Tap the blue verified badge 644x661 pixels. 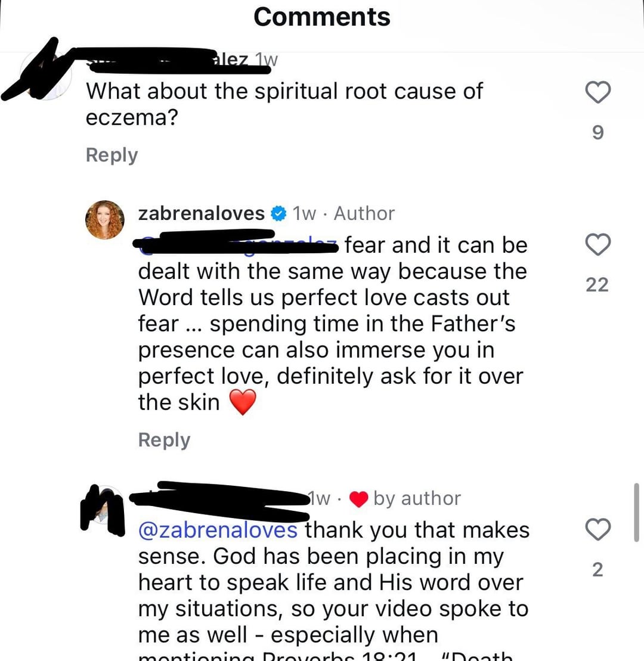(x=277, y=213)
